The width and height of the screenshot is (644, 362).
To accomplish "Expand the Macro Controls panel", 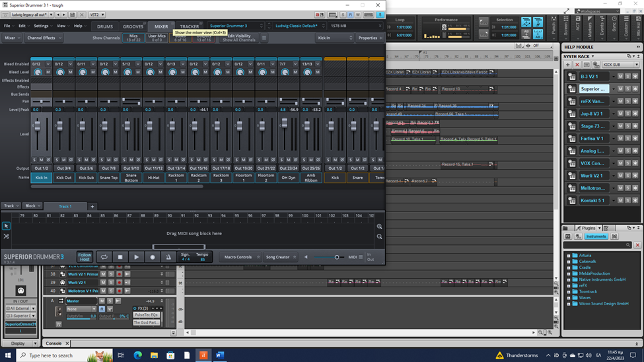I will click(240, 257).
